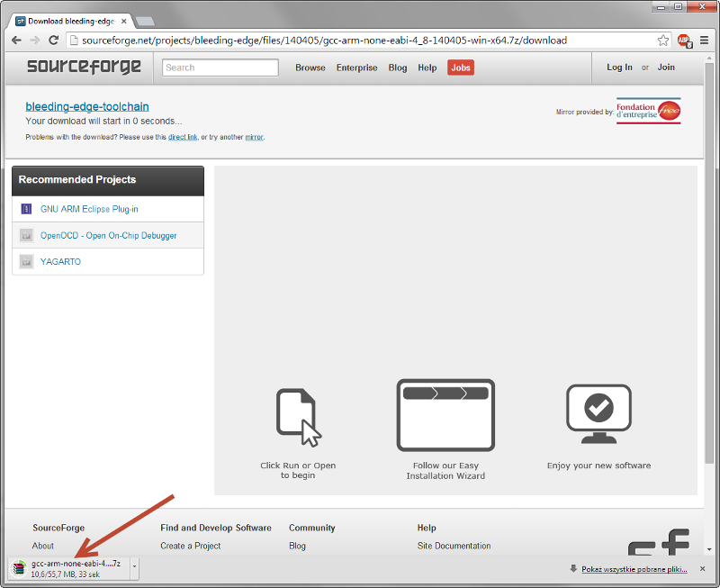The height and width of the screenshot is (588, 720).
Task: Click the 7z archive icon in downloads bar
Action: [x=19, y=569]
